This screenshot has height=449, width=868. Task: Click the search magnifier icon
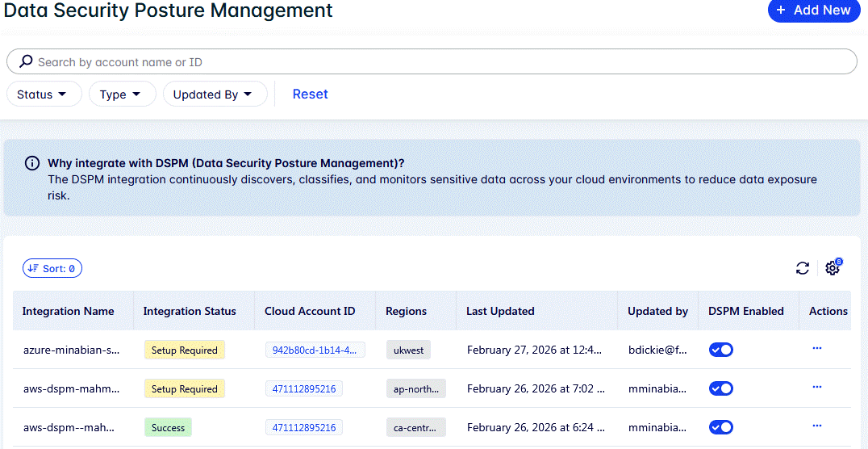[x=26, y=61]
